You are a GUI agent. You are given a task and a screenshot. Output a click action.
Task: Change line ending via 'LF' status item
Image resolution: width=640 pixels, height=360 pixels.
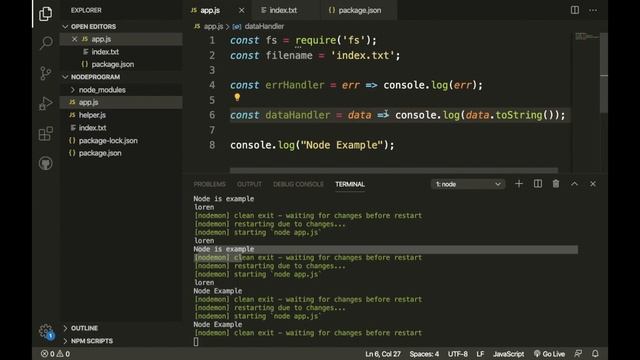click(x=480, y=354)
